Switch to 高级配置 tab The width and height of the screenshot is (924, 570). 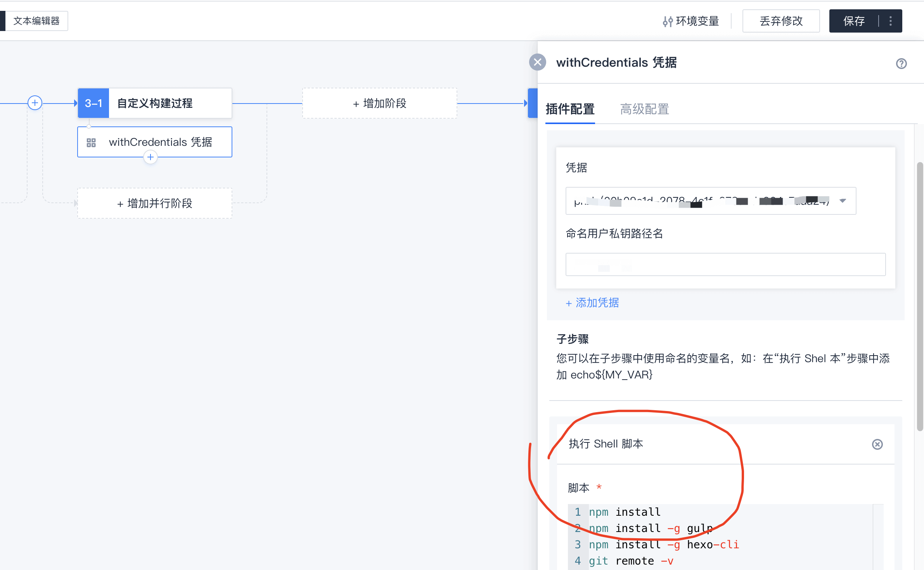pos(644,109)
